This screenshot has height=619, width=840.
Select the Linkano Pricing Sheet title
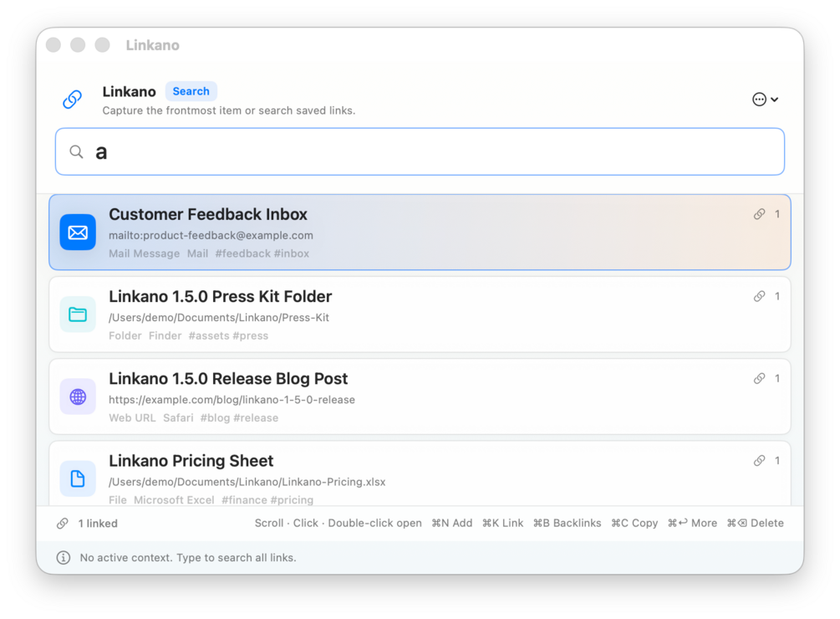coord(191,461)
